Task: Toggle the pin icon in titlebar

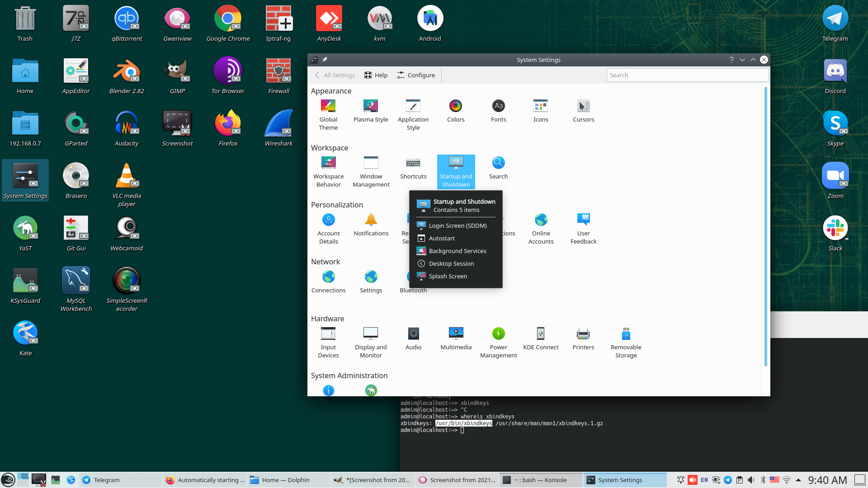Action: click(325, 60)
